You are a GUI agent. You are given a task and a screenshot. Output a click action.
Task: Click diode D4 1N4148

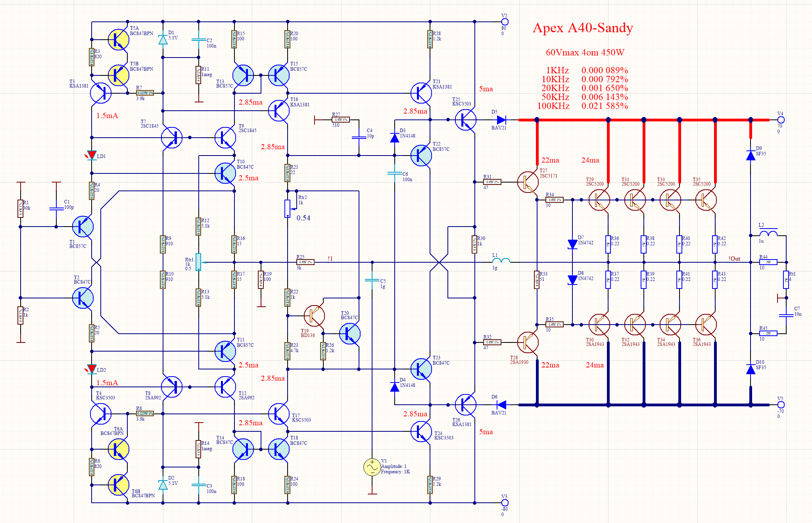[x=394, y=386]
